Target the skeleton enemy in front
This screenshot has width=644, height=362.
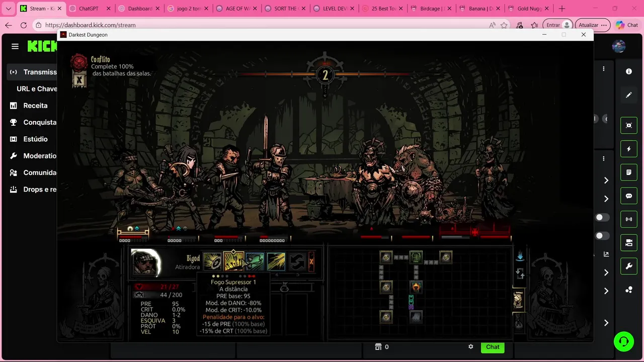(x=372, y=184)
